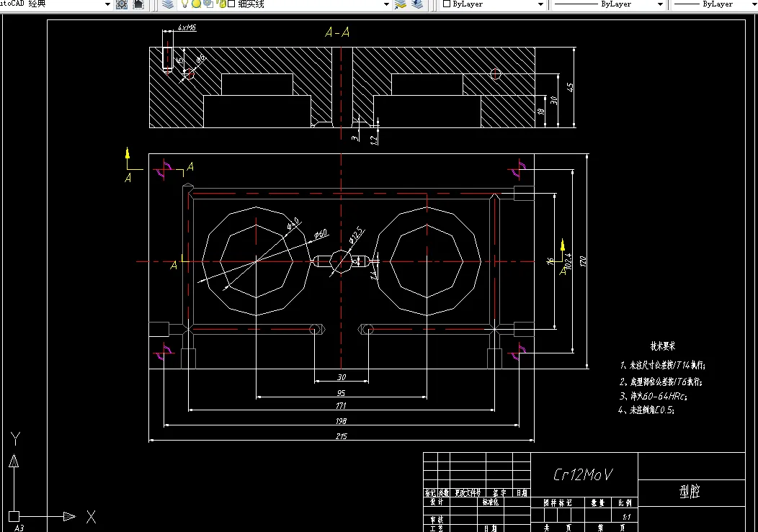Select the note 未注倒角C0.5
The height and width of the screenshot is (532, 758).
pos(647,410)
